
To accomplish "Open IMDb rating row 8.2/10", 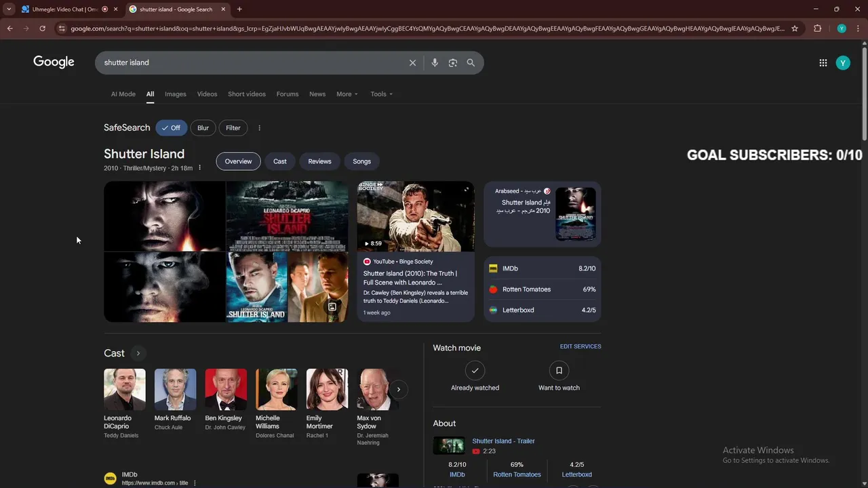I will 542,268.
